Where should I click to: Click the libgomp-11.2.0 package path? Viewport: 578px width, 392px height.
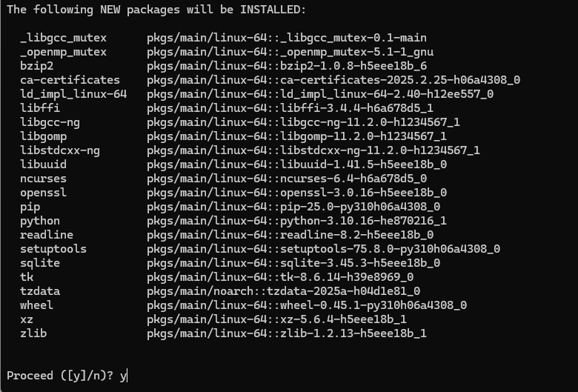pyautogui.click(x=296, y=136)
